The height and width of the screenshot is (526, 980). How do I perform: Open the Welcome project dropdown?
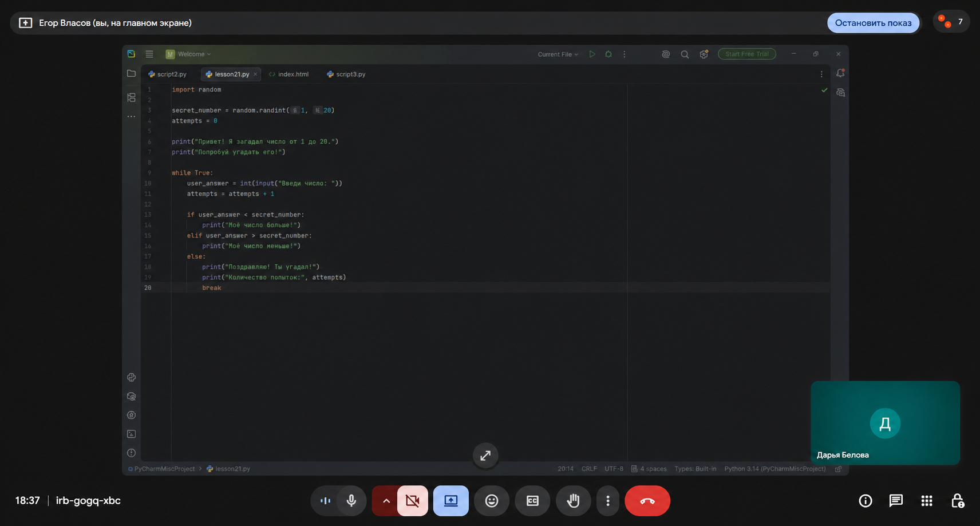coord(189,54)
